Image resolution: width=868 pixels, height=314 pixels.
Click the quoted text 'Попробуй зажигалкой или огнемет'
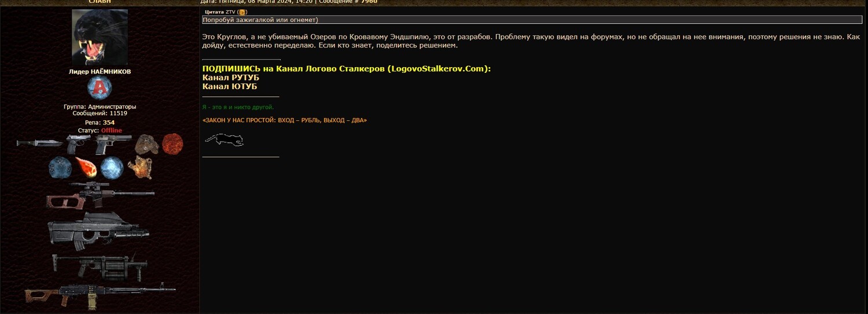pyautogui.click(x=260, y=20)
